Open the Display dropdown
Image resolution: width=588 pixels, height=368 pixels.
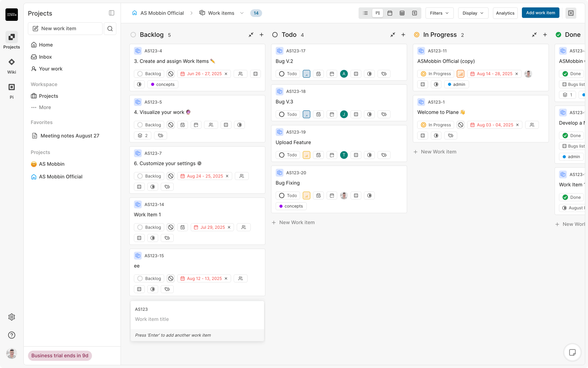point(473,13)
